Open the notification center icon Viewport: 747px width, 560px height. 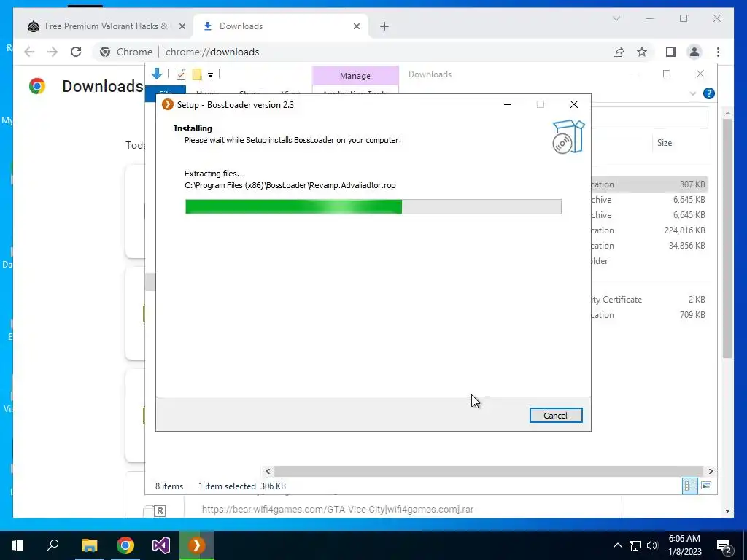coord(724,545)
